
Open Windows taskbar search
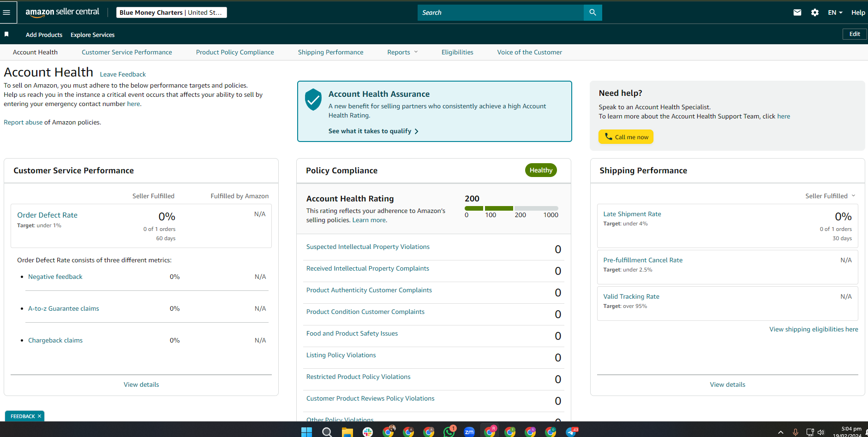[327, 432]
